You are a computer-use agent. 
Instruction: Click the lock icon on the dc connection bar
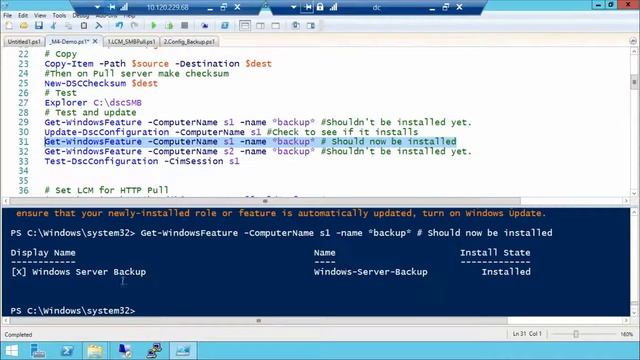tap(320, 7)
